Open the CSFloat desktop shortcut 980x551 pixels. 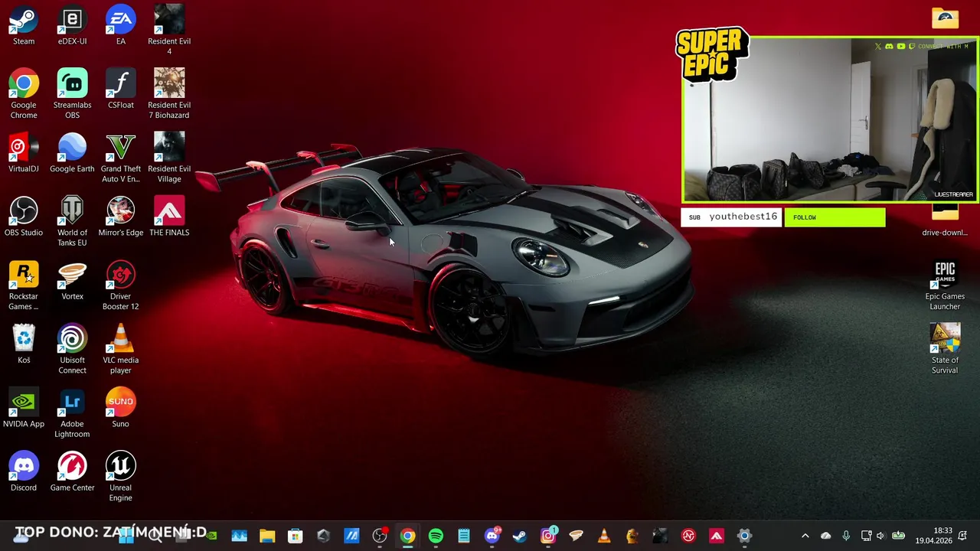click(x=120, y=90)
